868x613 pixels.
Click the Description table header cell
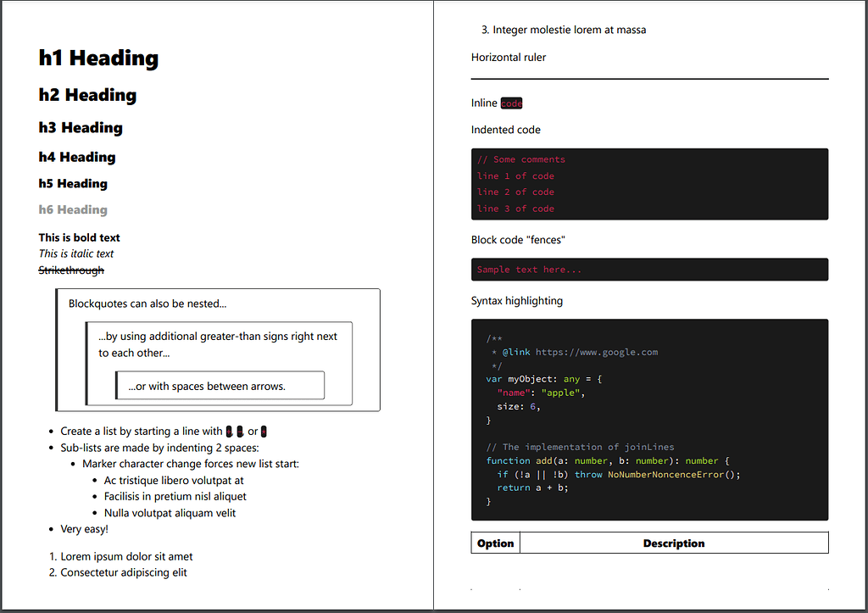[x=674, y=543]
